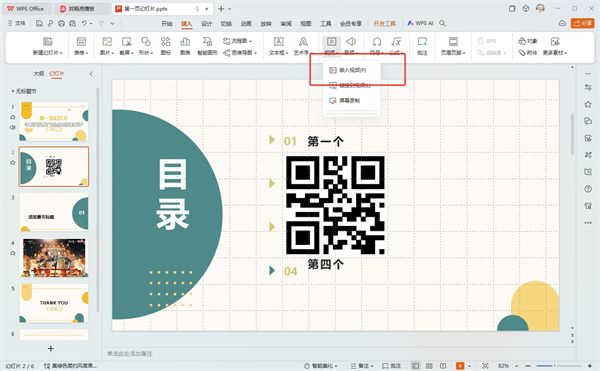Toggle the Notes (备注) pane in status bar
600x371 pixels.
click(x=362, y=366)
